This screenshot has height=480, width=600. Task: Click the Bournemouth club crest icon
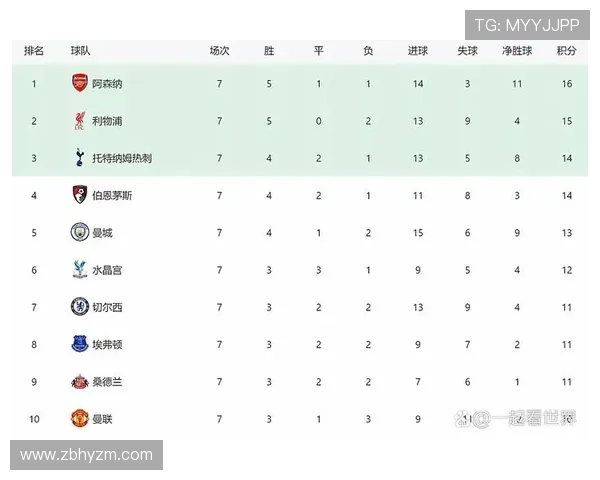pos(80,195)
